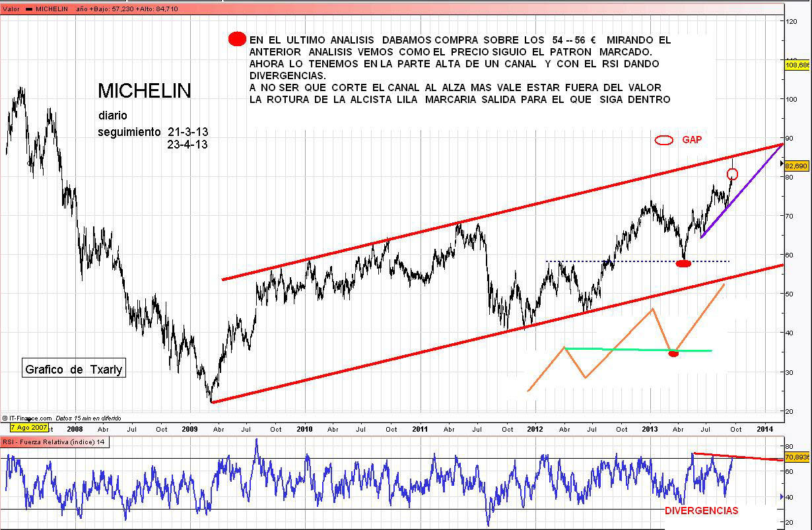Click the red dot on the green line
The height and width of the screenshot is (530, 812).
[673, 354]
